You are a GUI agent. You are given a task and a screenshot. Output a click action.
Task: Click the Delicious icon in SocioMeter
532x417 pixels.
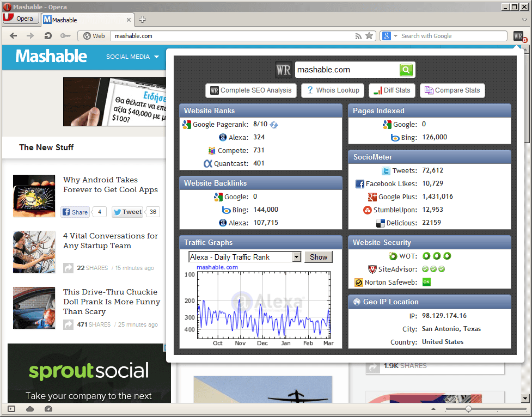tap(380, 223)
